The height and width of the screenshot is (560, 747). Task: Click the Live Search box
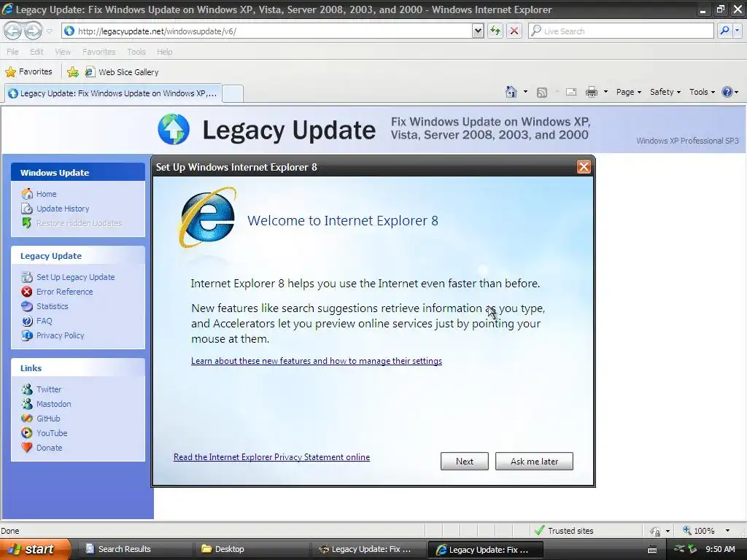[622, 31]
